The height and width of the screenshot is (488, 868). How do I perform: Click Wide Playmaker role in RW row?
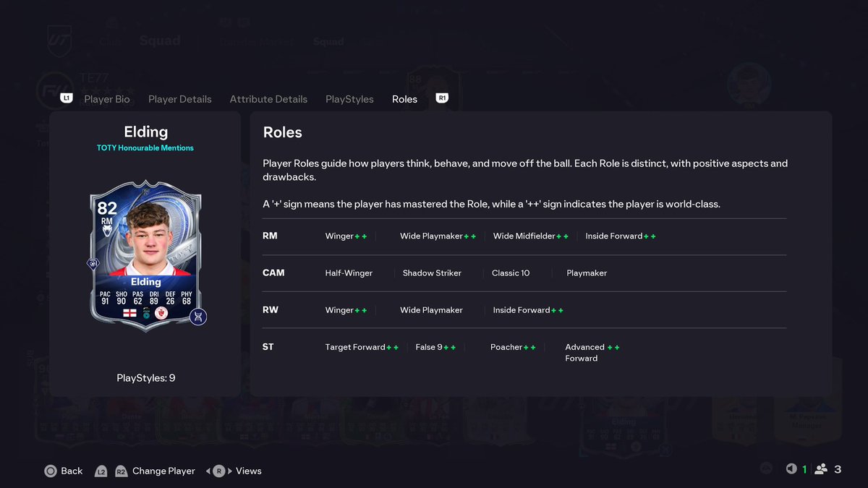431,310
